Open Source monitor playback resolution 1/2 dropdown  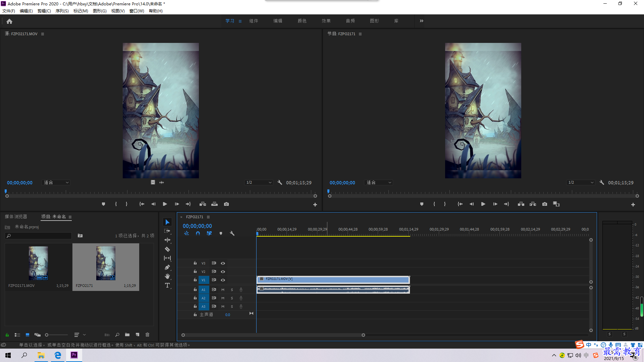(259, 183)
